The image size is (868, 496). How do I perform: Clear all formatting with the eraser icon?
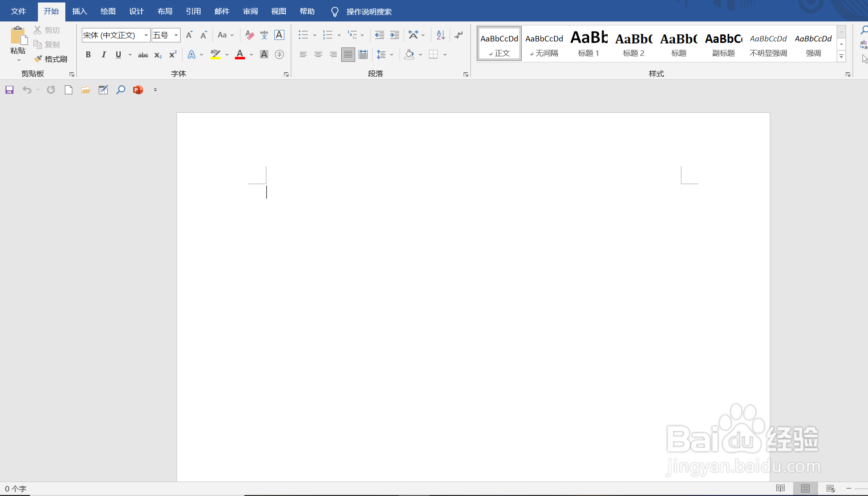click(250, 35)
